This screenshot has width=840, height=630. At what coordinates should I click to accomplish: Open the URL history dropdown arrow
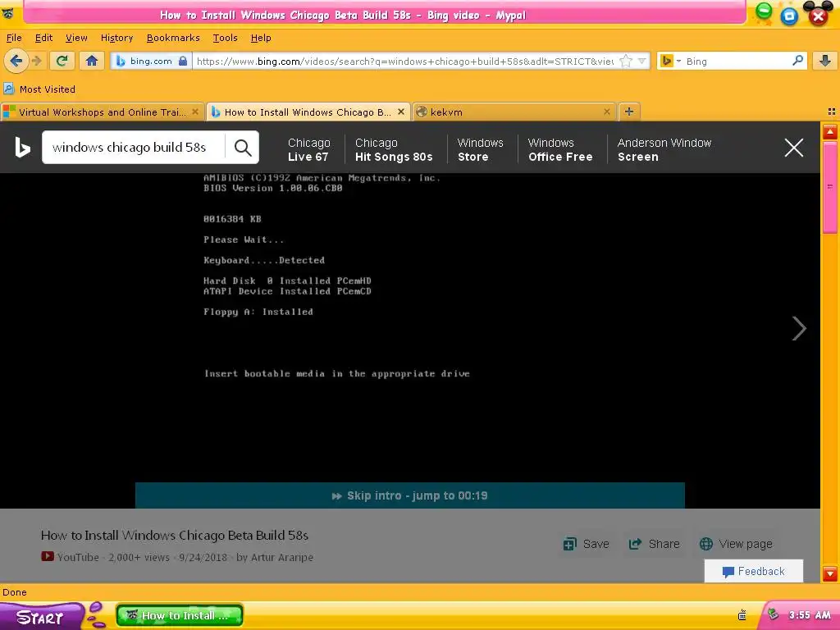pyautogui.click(x=641, y=61)
